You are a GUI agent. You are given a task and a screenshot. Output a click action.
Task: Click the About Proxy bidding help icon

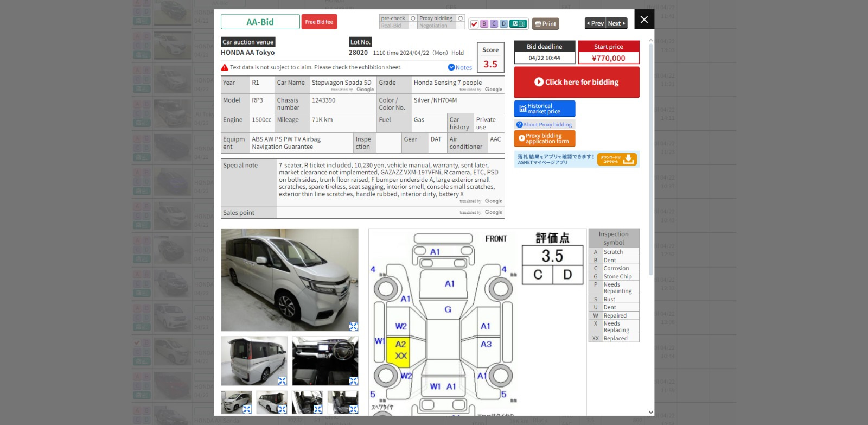pos(519,124)
